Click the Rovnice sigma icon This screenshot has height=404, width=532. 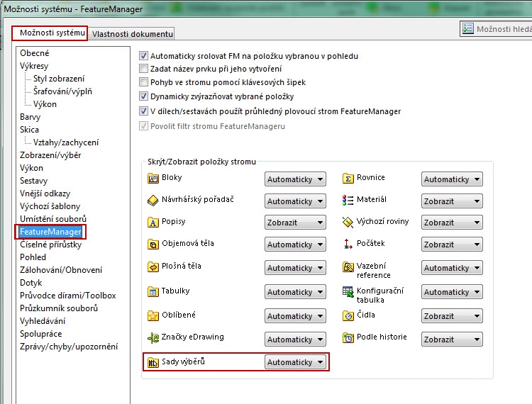point(348,179)
